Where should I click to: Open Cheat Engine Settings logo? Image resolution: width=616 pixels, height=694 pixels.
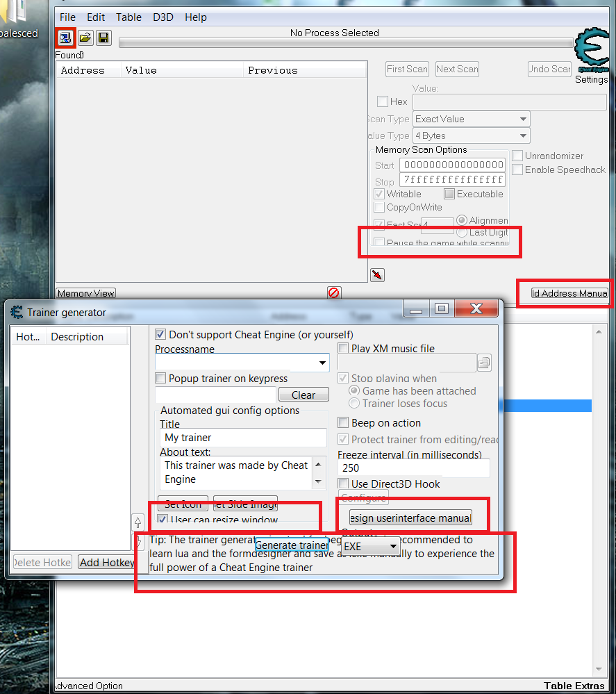[592, 50]
